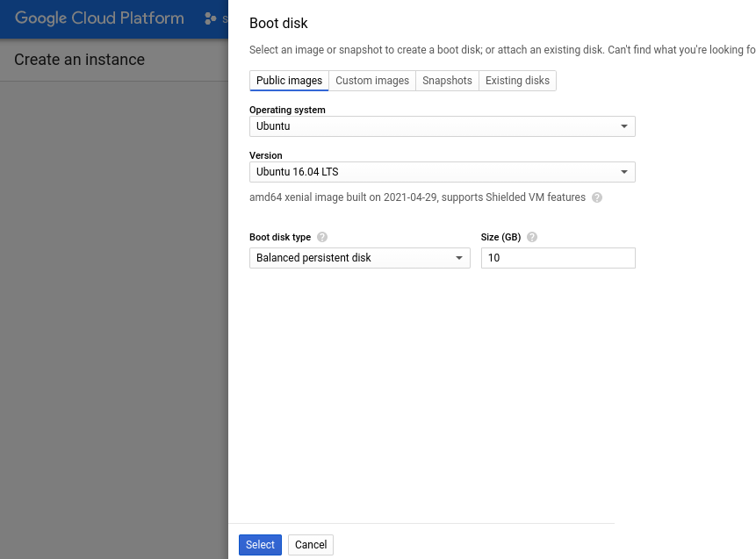Viewport: 756px width, 559px height.
Task: Click help icon next to Size (GB)
Action: (x=532, y=237)
